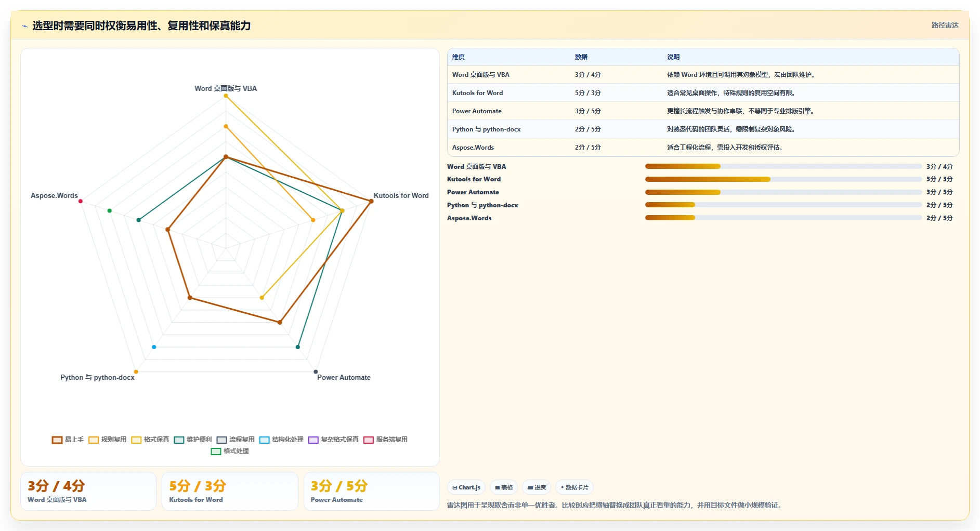The width and height of the screenshot is (980, 531).
Task: Click the 3分 / 4分 cell in the table
Action: pyautogui.click(x=588, y=75)
